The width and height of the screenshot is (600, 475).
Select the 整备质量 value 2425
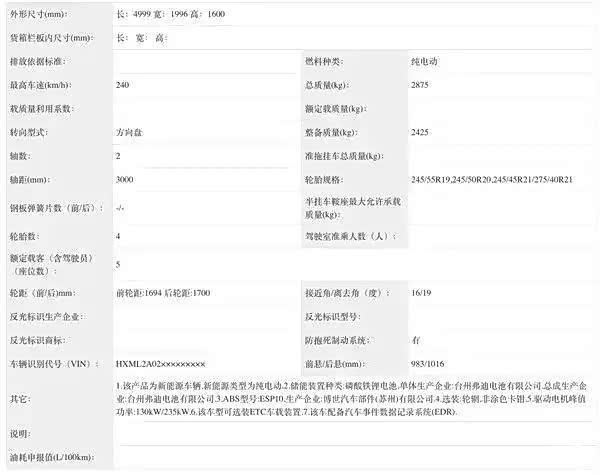[x=422, y=132]
